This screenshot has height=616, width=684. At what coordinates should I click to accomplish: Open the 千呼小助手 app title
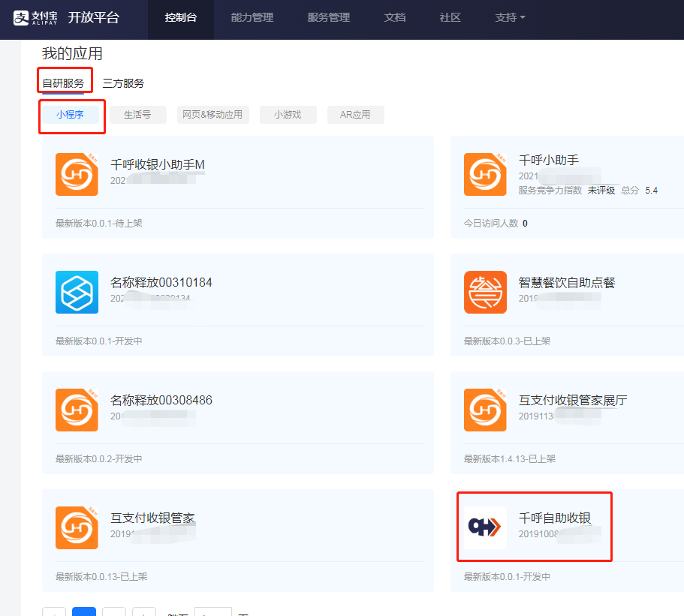point(549,160)
